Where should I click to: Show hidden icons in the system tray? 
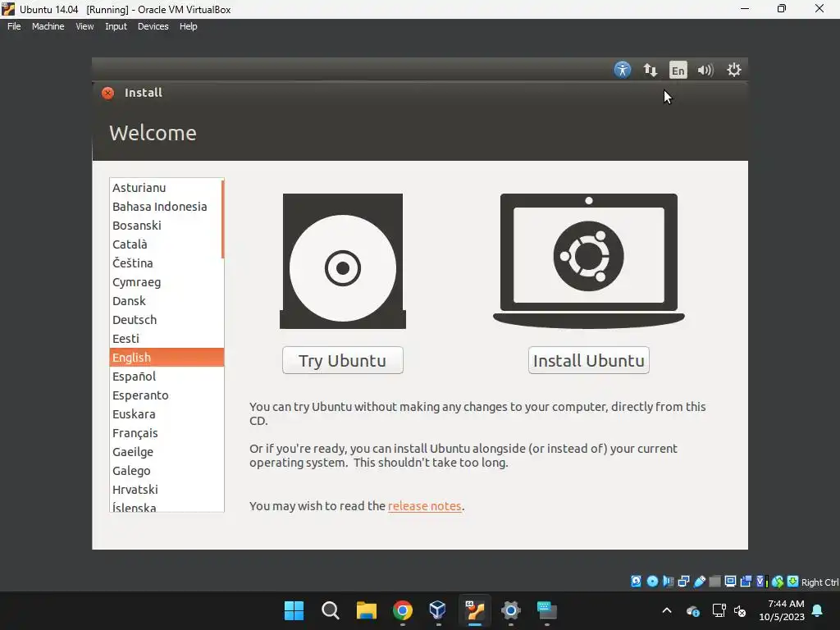point(666,610)
